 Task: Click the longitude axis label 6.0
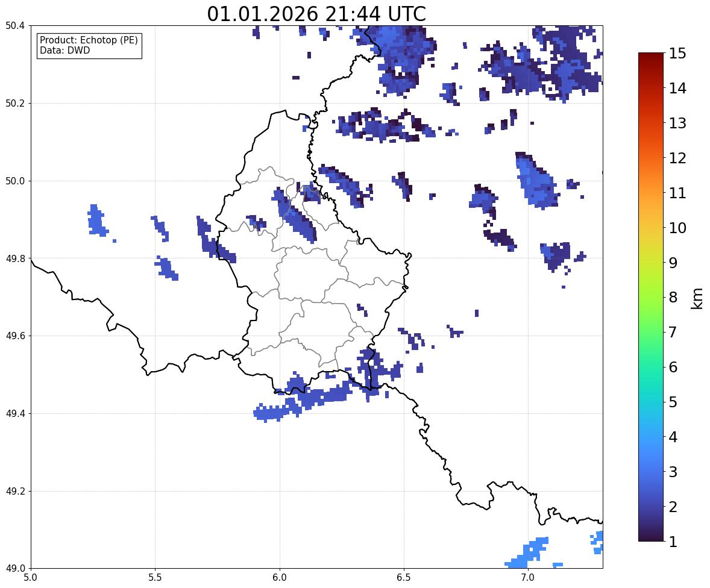280,578
